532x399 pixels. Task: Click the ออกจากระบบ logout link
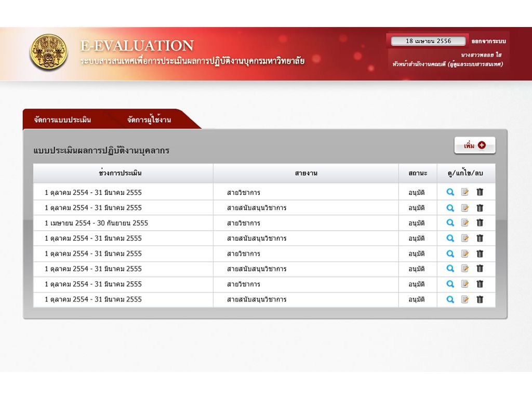pos(488,41)
